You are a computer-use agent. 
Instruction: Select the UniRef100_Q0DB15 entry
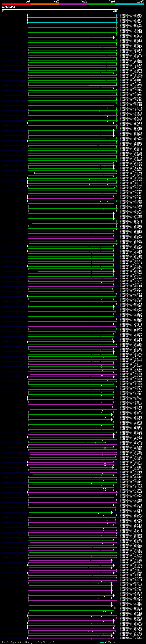coord(131,163)
